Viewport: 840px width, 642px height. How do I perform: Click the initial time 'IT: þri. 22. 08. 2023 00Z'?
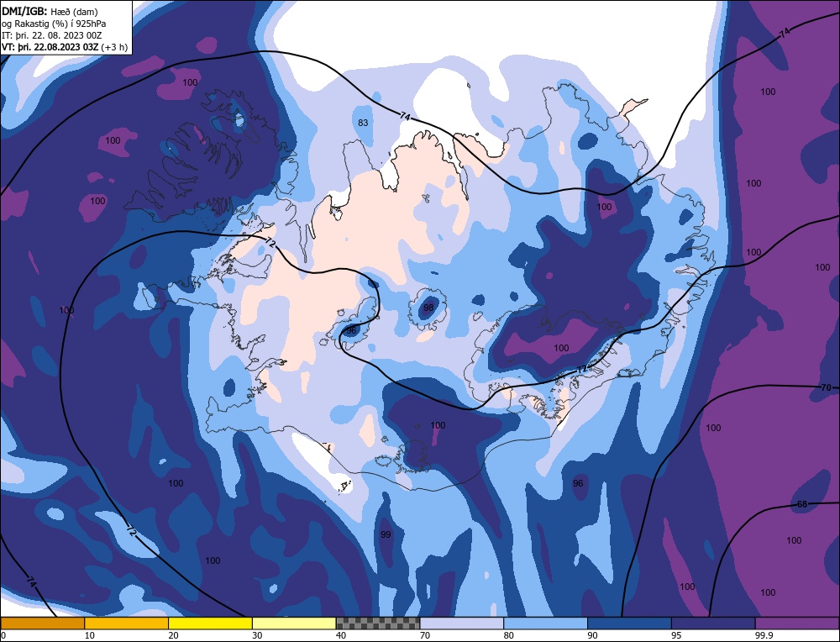click(x=51, y=34)
